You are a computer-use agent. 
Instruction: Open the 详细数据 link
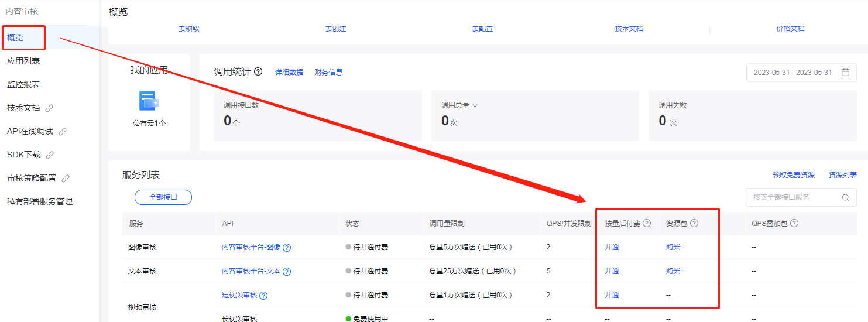289,72
